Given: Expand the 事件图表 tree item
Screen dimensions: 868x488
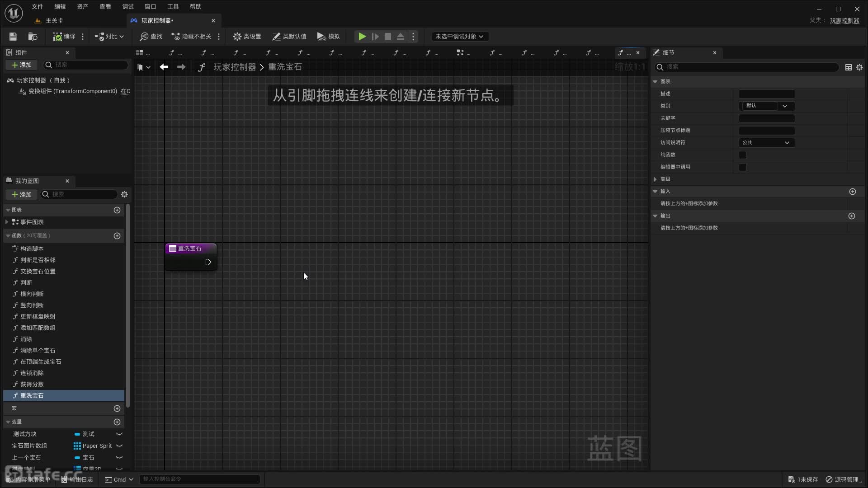Looking at the screenshot, I should click(x=7, y=222).
